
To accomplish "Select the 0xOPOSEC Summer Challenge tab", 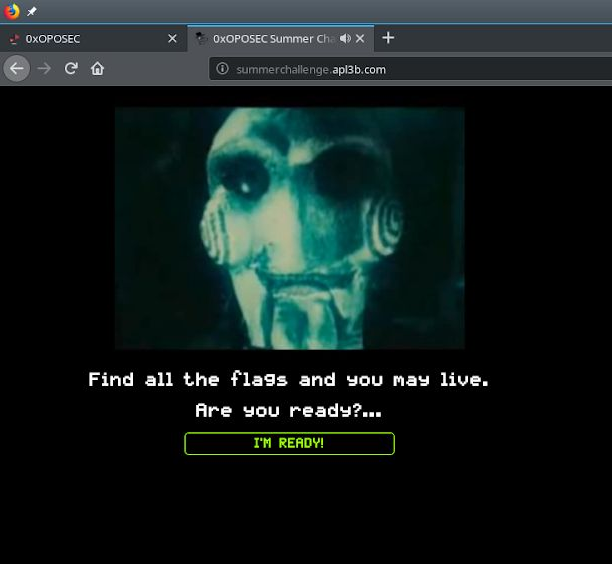I will (x=270, y=39).
